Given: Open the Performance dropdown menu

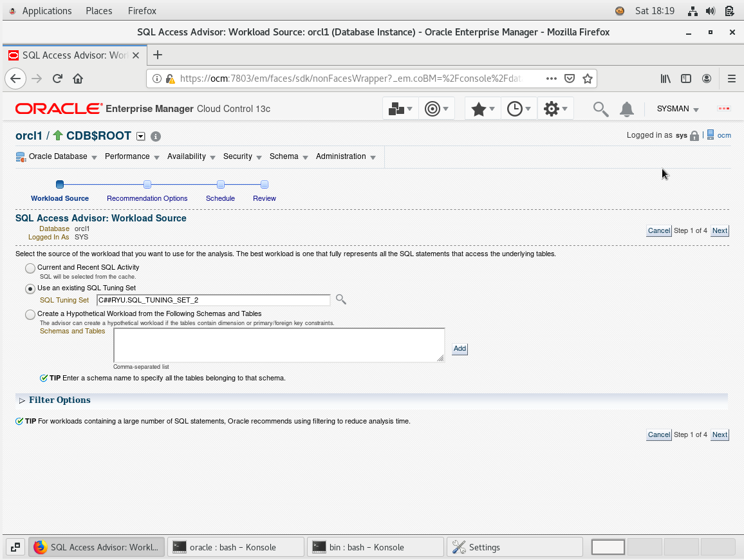Looking at the screenshot, I should click(132, 156).
